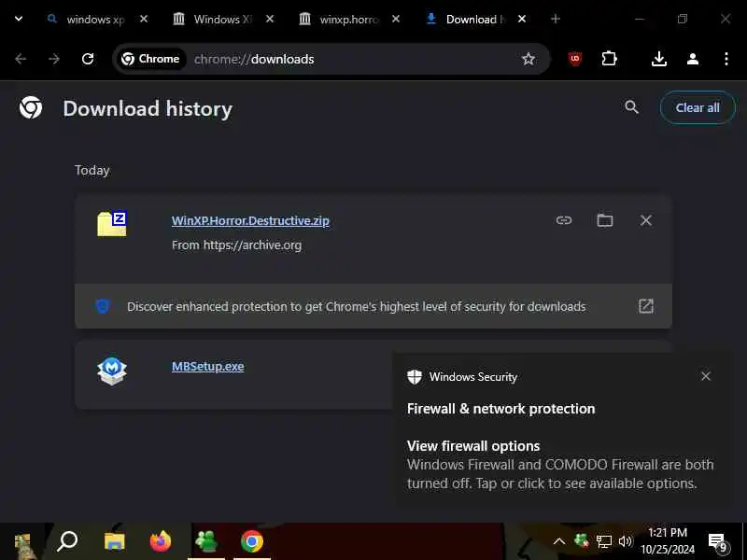Open enhanced protection external link icon

point(646,306)
